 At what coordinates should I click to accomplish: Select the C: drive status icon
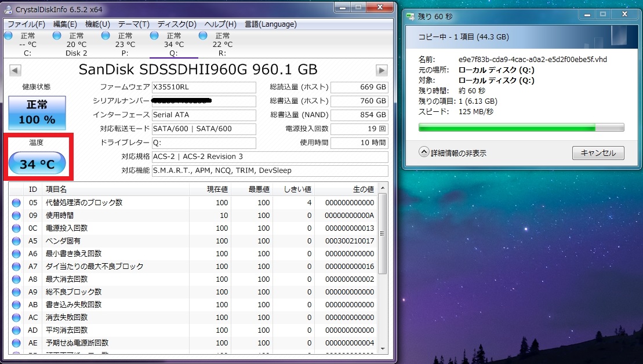tap(8, 36)
